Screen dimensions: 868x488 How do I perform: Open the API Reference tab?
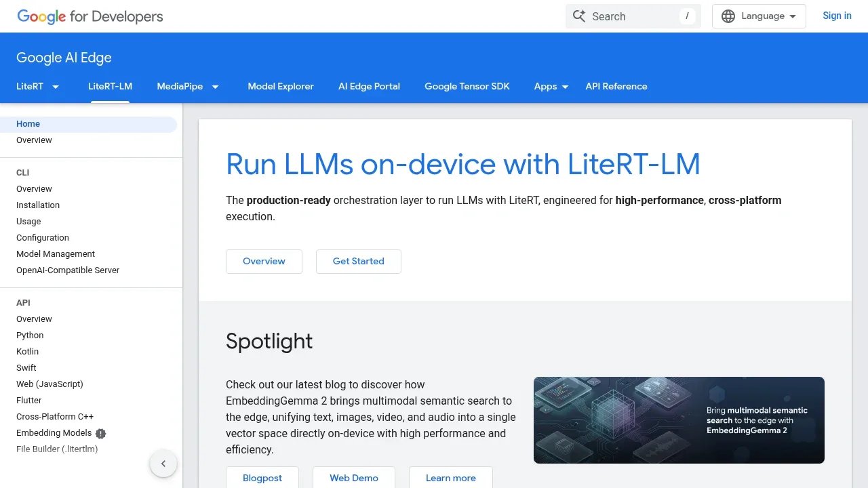click(x=616, y=86)
